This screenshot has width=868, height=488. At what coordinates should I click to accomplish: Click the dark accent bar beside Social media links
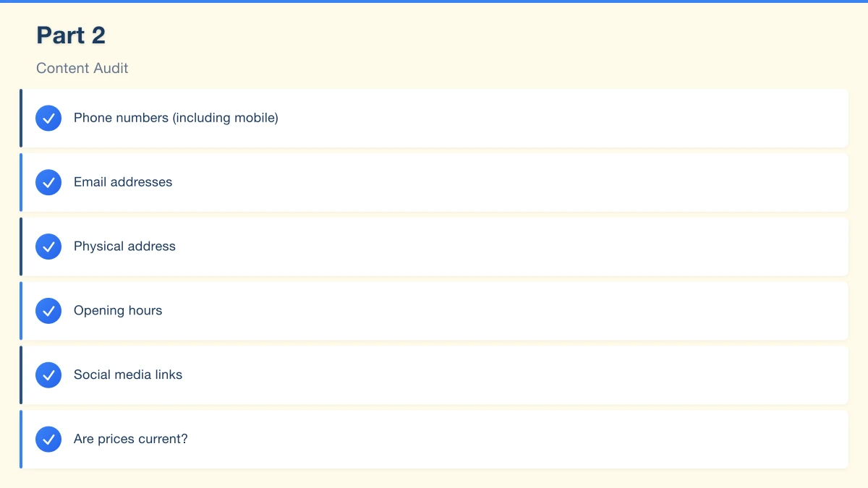point(21,375)
